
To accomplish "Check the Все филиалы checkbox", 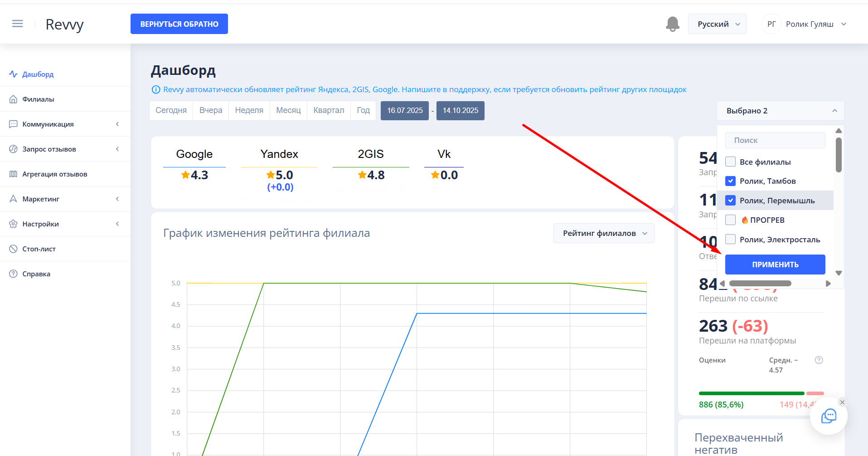I will tap(730, 162).
